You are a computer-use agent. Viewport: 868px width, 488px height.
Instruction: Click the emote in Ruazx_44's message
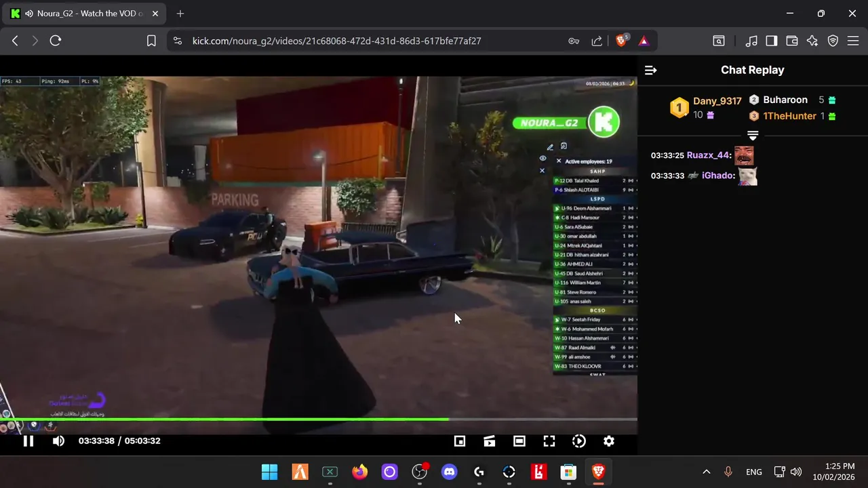coord(744,155)
